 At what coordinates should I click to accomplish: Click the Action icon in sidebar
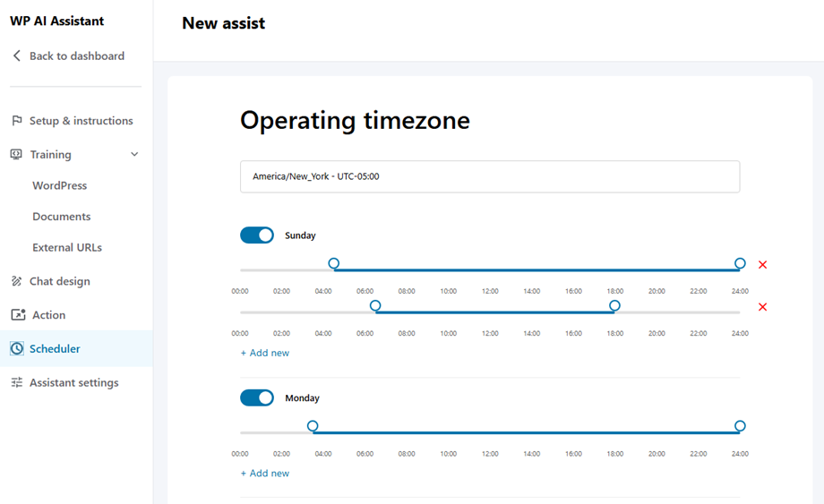point(16,315)
